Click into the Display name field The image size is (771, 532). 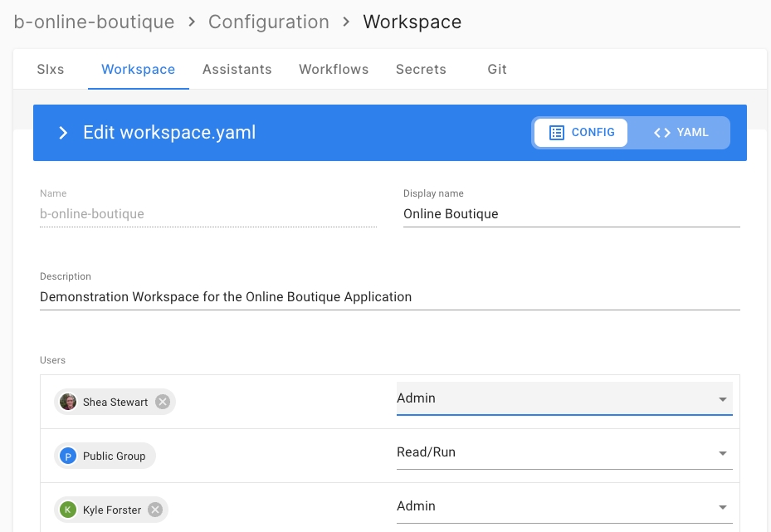coord(571,214)
